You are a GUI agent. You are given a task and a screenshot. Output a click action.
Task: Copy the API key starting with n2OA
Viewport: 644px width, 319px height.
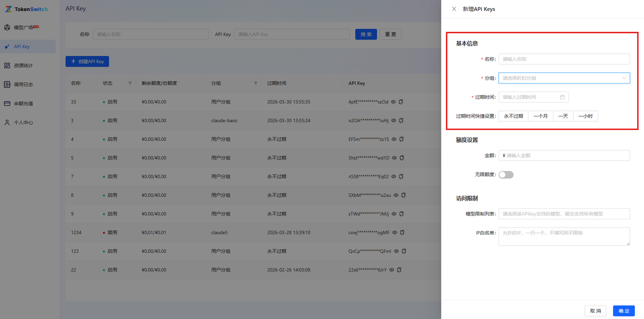(401, 121)
